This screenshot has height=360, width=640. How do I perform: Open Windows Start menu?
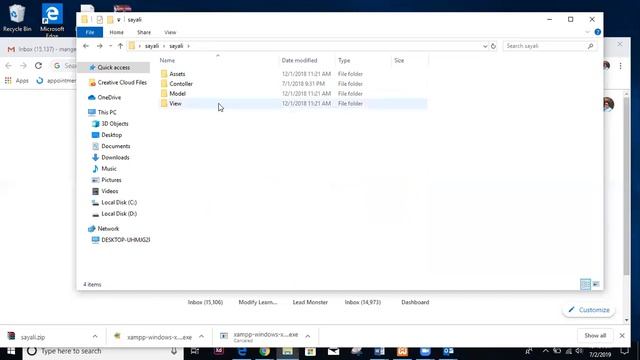click(x=11, y=351)
